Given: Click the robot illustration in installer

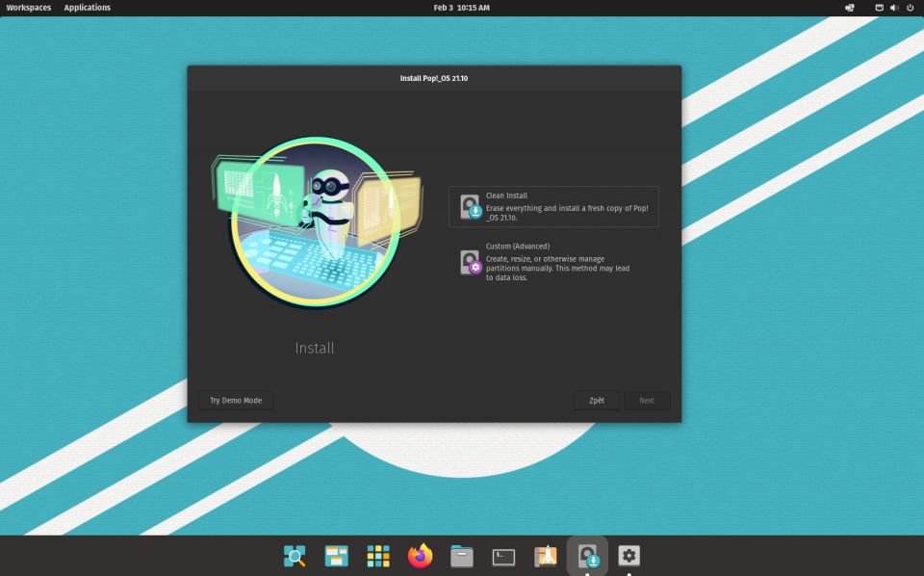Looking at the screenshot, I should (317, 222).
